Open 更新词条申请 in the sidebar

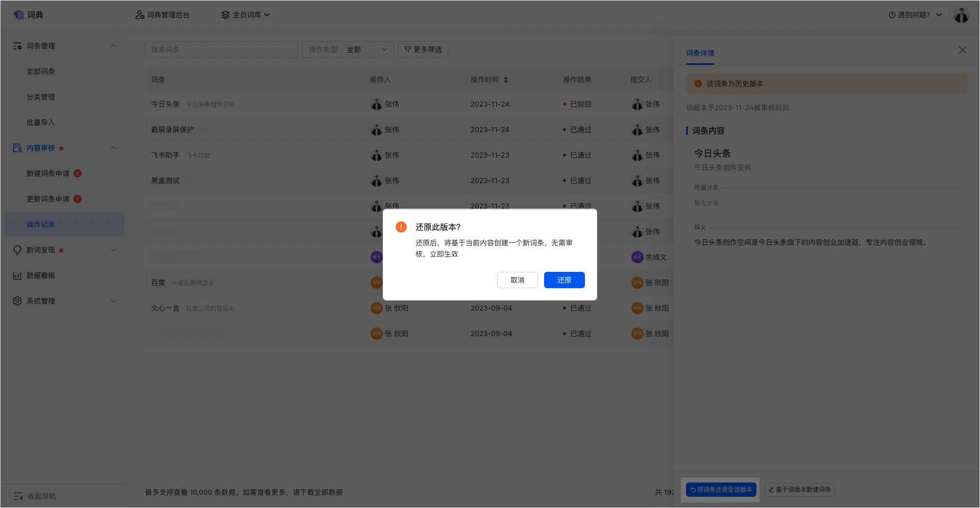48,199
